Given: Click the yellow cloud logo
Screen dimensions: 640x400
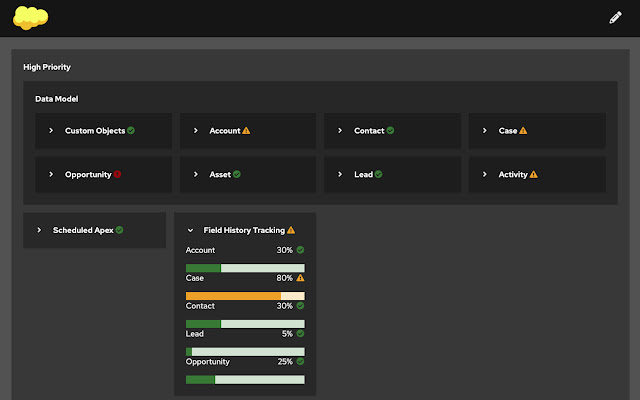Looking at the screenshot, I should 32,17.
